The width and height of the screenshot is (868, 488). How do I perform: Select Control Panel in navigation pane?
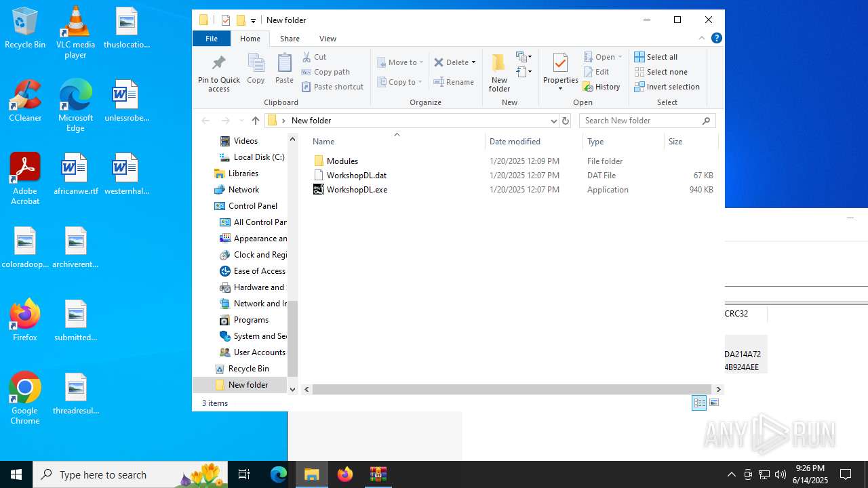click(x=245, y=206)
